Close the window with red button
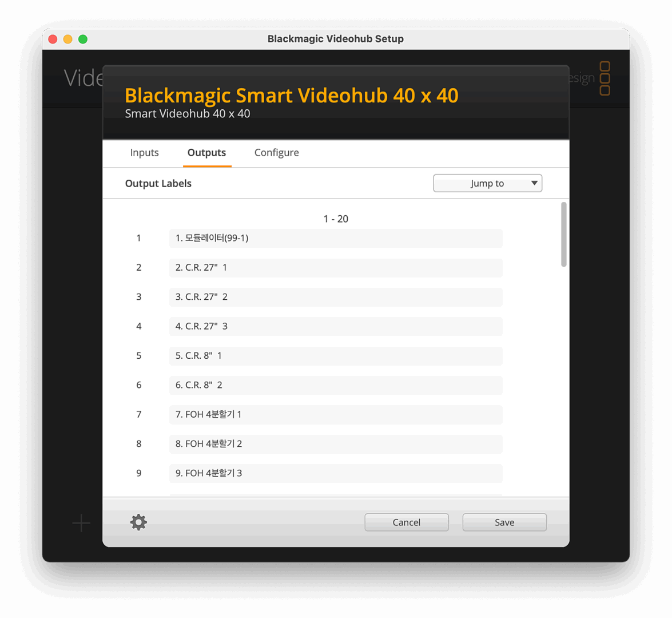This screenshot has width=672, height=618. (53, 39)
